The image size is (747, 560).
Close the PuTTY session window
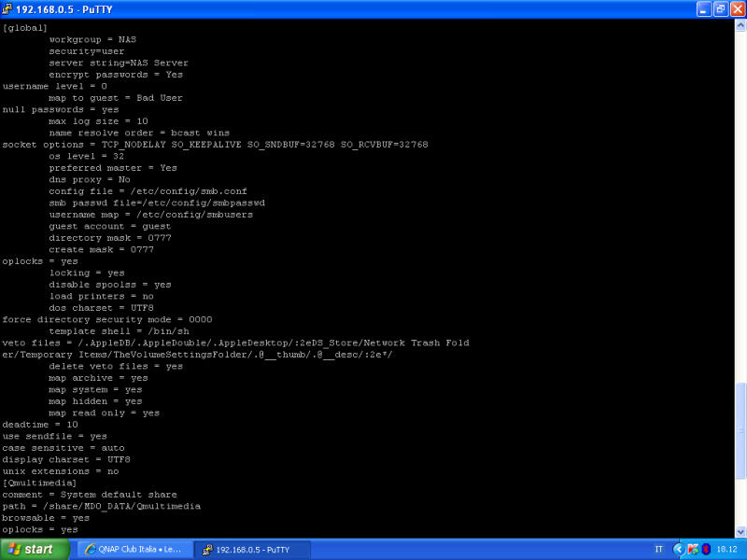click(x=737, y=9)
